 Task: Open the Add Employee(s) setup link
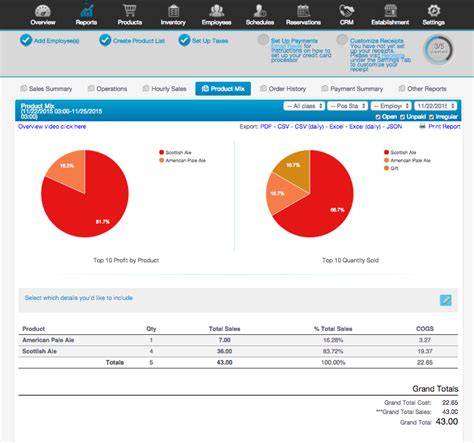click(x=56, y=41)
